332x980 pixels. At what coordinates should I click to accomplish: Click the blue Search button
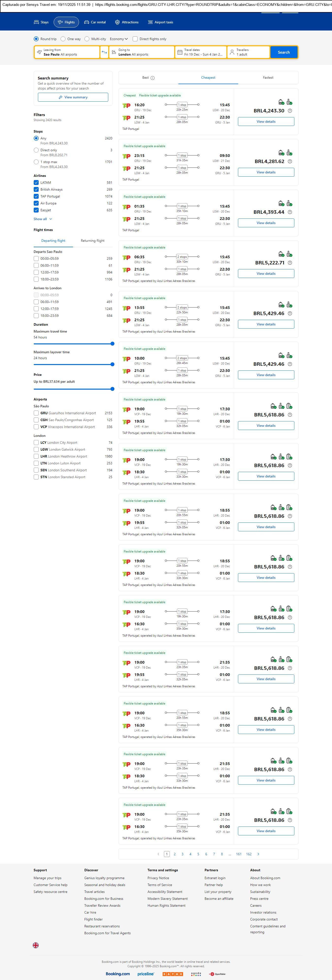click(284, 52)
